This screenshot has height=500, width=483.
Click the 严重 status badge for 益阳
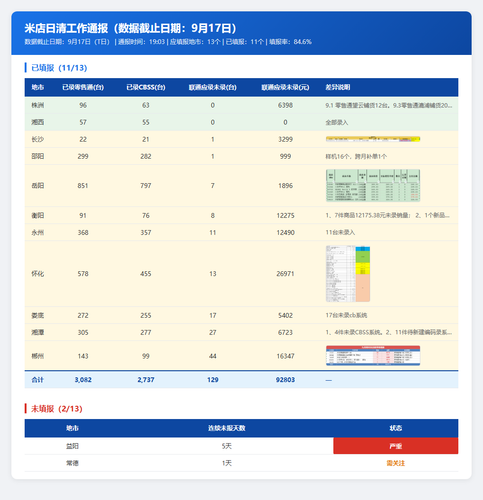tap(396, 446)
